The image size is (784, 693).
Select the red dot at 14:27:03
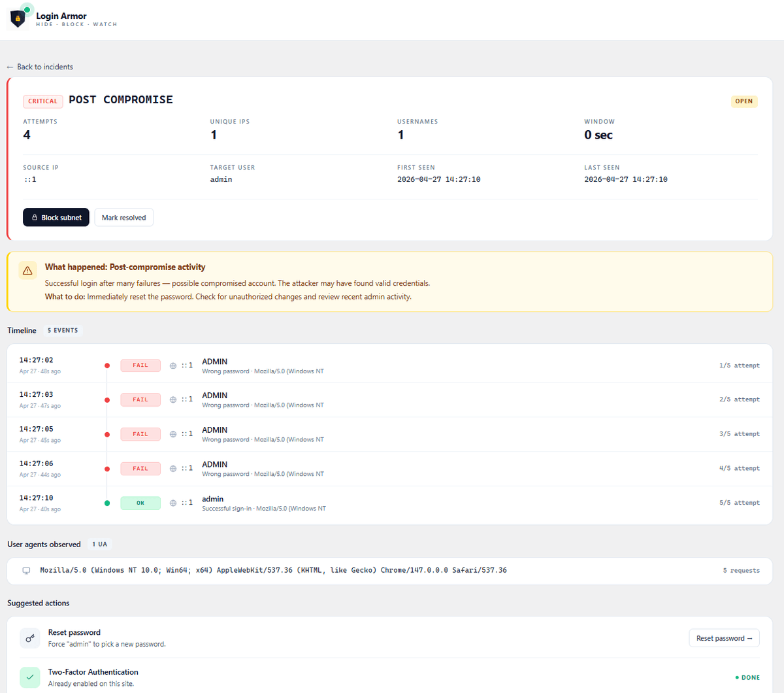pyautogui.click(x=107, y=400)
